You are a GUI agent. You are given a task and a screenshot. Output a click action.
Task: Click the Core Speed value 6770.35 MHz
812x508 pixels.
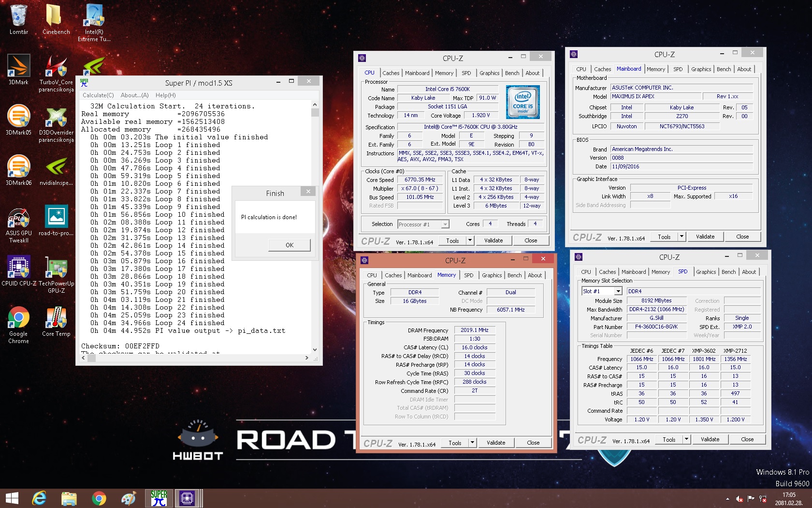coord(420,179)
